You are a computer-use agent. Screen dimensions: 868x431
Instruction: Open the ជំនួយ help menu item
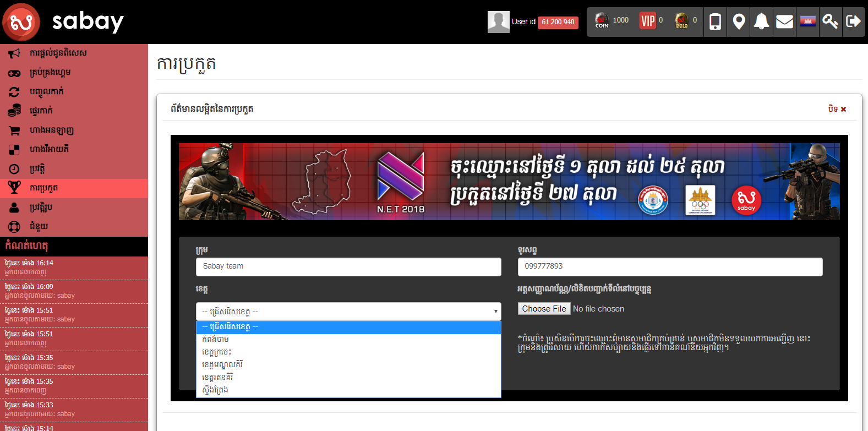39,227
